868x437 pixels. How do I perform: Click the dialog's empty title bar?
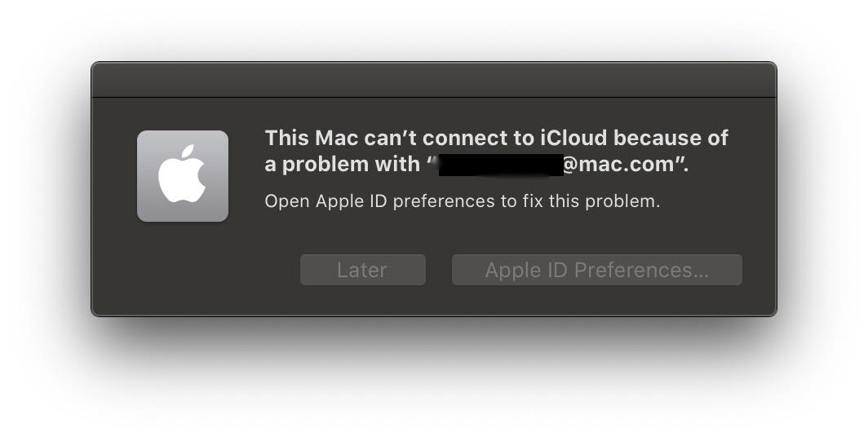[433, 80]
